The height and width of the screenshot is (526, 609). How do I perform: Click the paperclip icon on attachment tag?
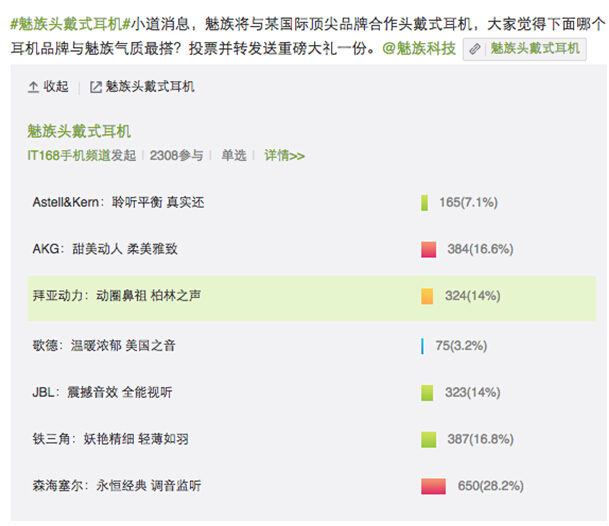pos(474,49)
